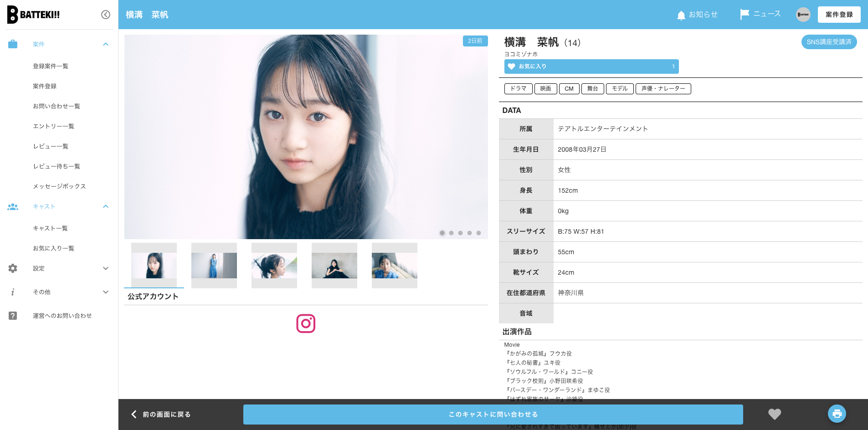Viewport: 868px width, 430px height.
Task: Open エントリー一覧
Action: point(53,126)
